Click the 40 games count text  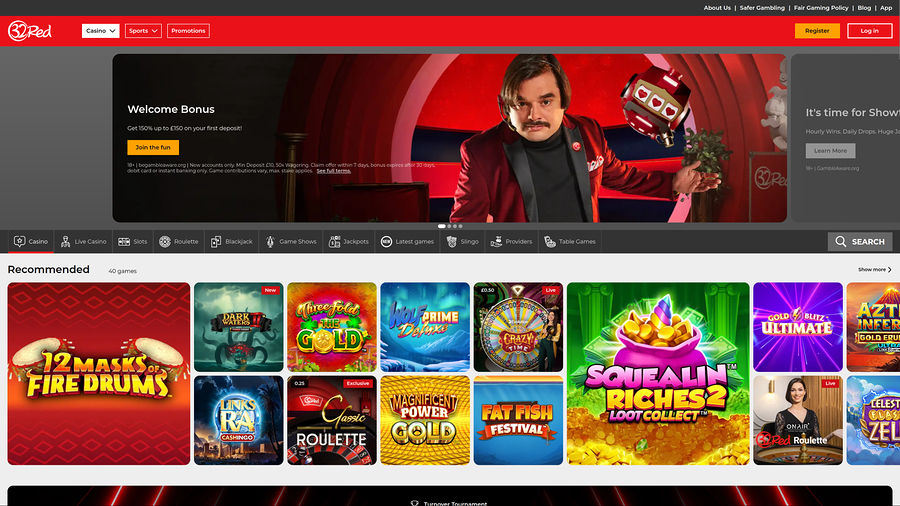(122, 271)
